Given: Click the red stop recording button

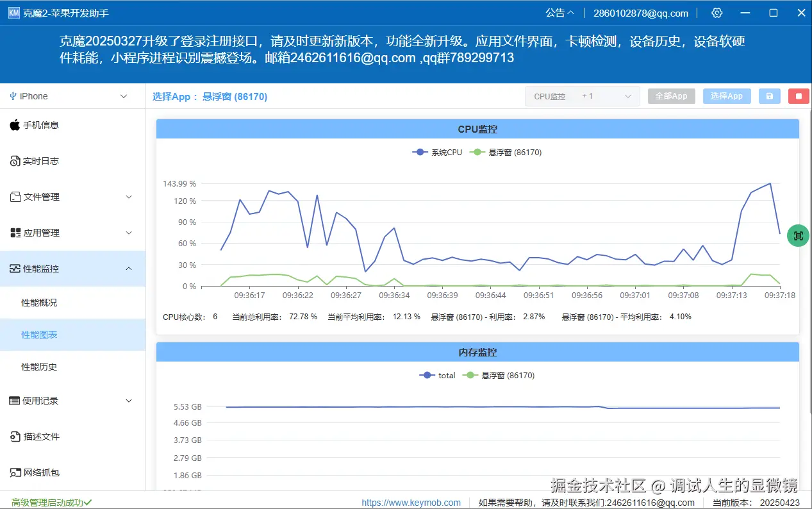Looking at the screenshot, I should point(799,96).
